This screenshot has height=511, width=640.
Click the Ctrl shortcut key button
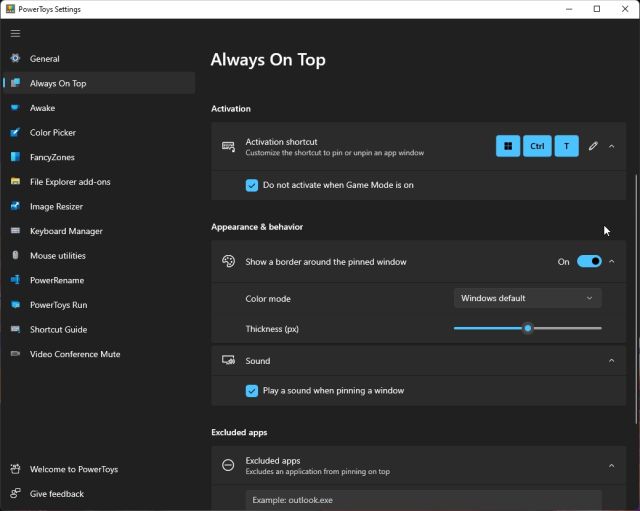click(x=537, y=146)
